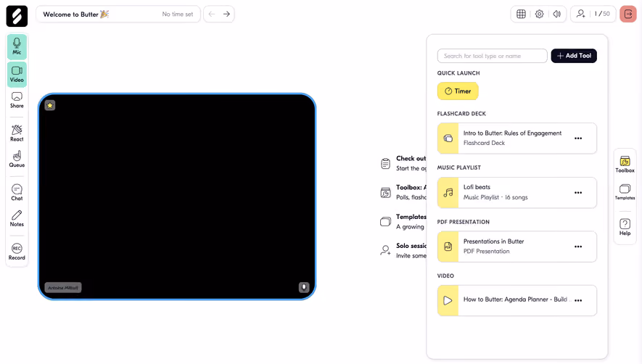Open options for Lofi beats playlist
642x364 pixels.
pos(577,192)
